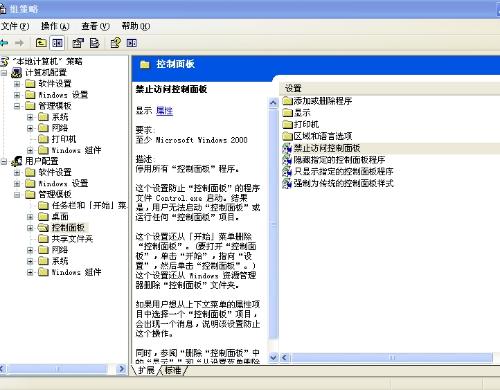Click description pane scroll up arrow
500x390 pixels.
(273, 102)
